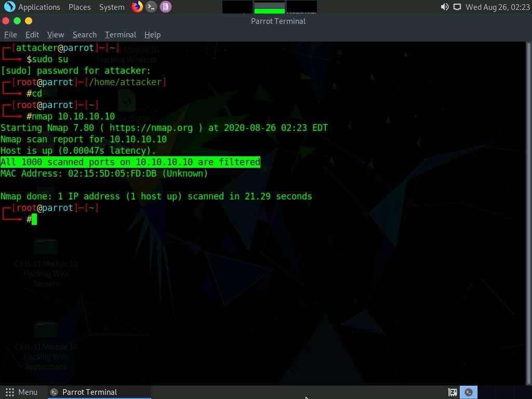Click the terminal vertical scrollbar
This screenshot has width=532, height=399.
(528, 213)
